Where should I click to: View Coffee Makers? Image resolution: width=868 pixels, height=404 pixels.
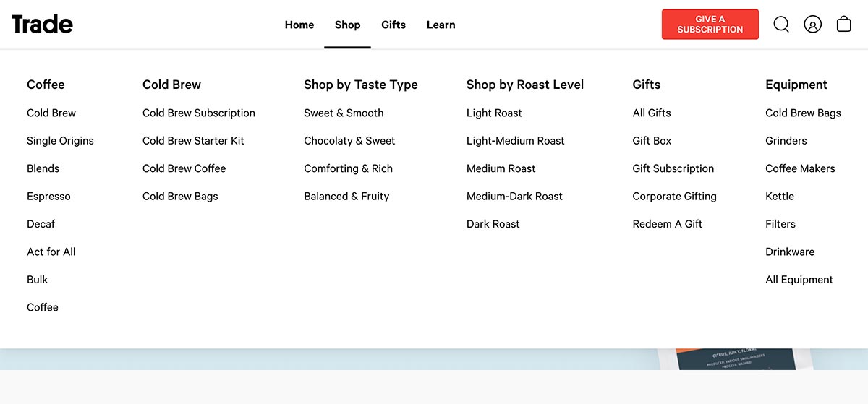[x=800, y=168]
